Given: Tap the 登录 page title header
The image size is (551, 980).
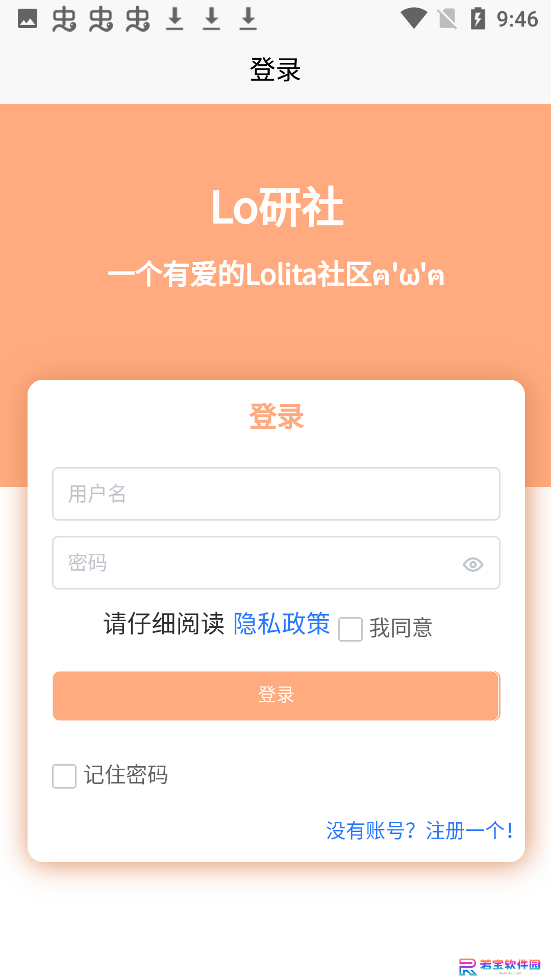Looking at the screenshot, I should [275, 69].
